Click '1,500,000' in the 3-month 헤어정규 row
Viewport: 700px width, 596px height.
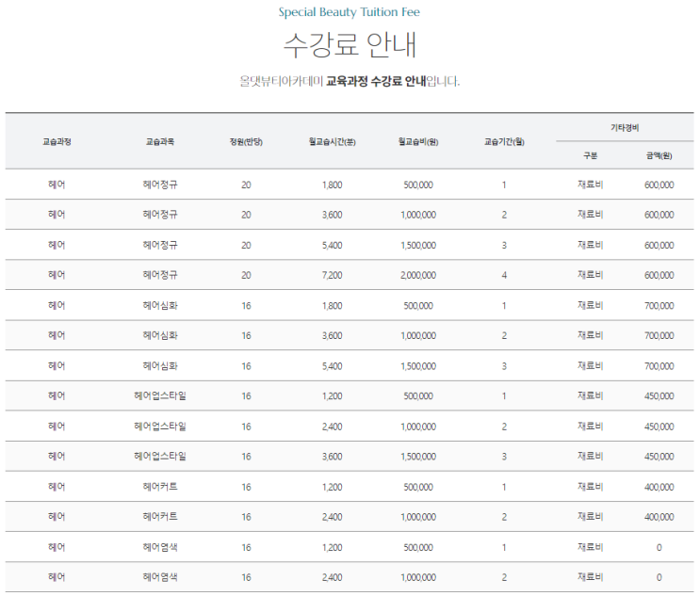418,246
